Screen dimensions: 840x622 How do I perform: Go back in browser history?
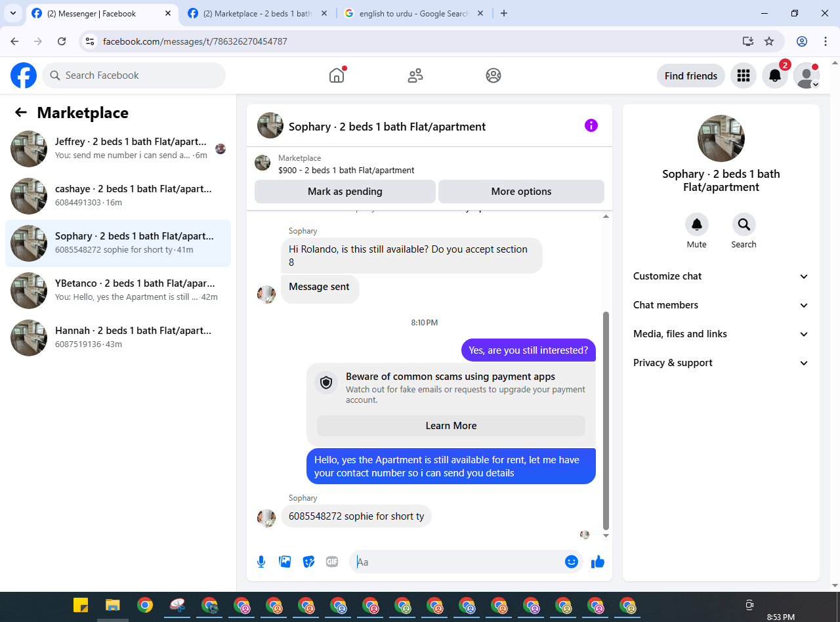[x=14, y=41]
